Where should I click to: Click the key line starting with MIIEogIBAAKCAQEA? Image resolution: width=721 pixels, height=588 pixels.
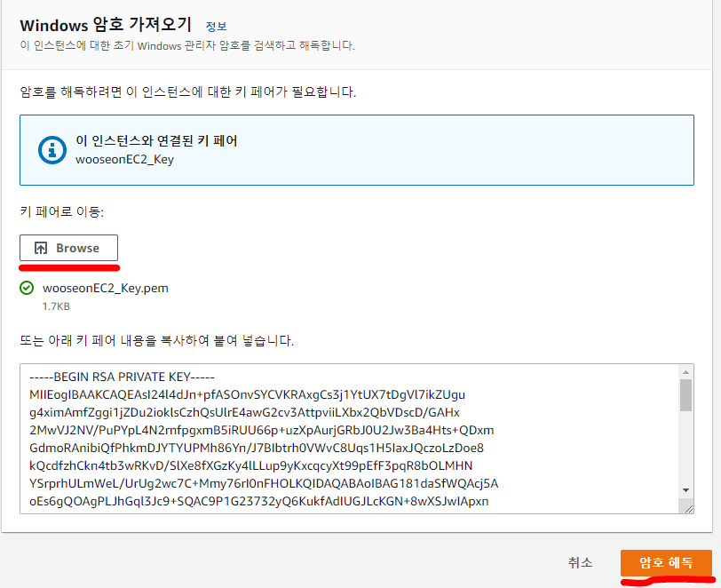pyautogui.click(x=248, y=394)
